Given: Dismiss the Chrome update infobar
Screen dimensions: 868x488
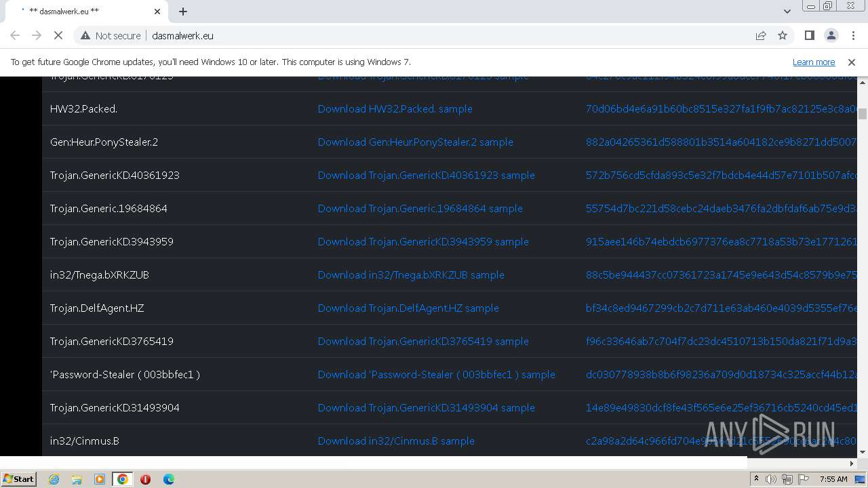Looking at the screenshot, I should [852, 62].
